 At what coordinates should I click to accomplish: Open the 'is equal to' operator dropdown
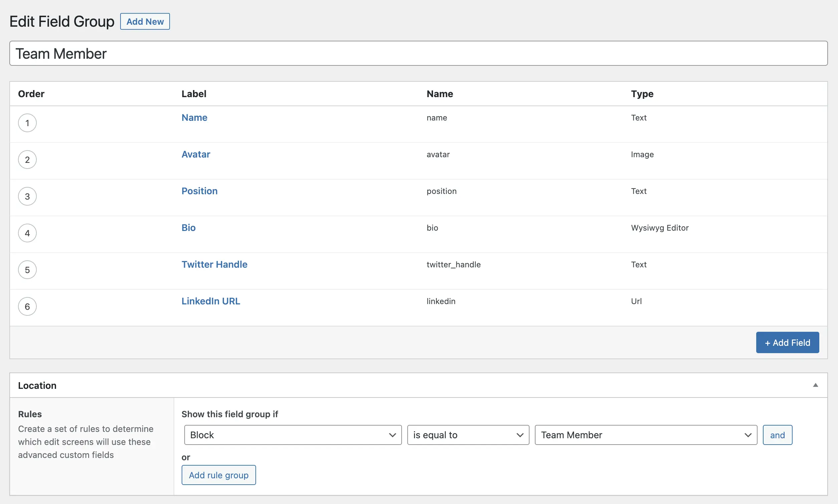[468, 435]
